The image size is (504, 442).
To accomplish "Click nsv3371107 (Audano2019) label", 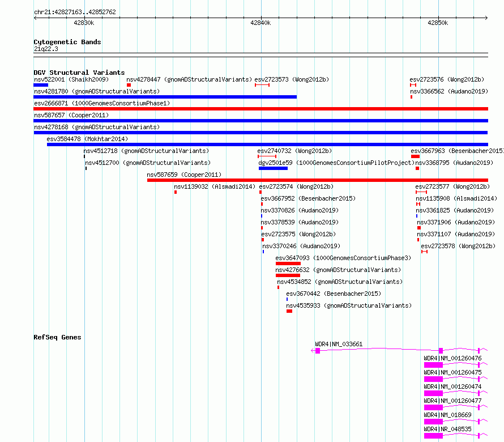I will coord(456,234).
